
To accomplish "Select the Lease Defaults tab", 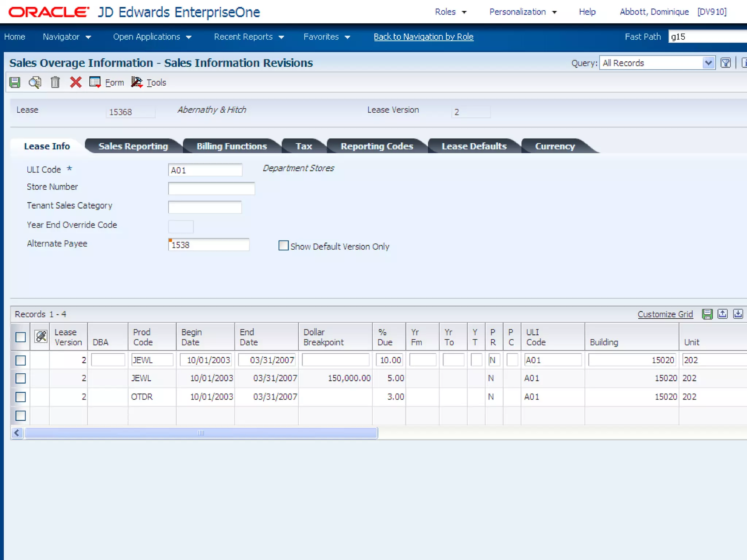I will pyautogui.click(x=474, y=146).
